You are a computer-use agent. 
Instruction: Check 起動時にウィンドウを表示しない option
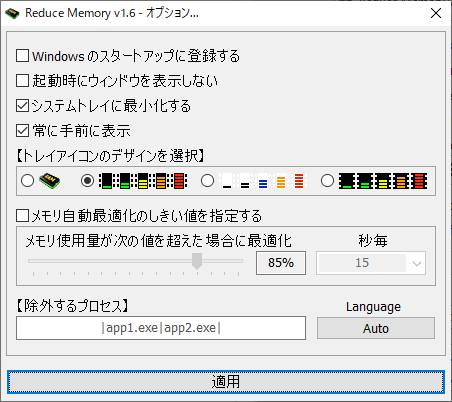pos(22,81)
